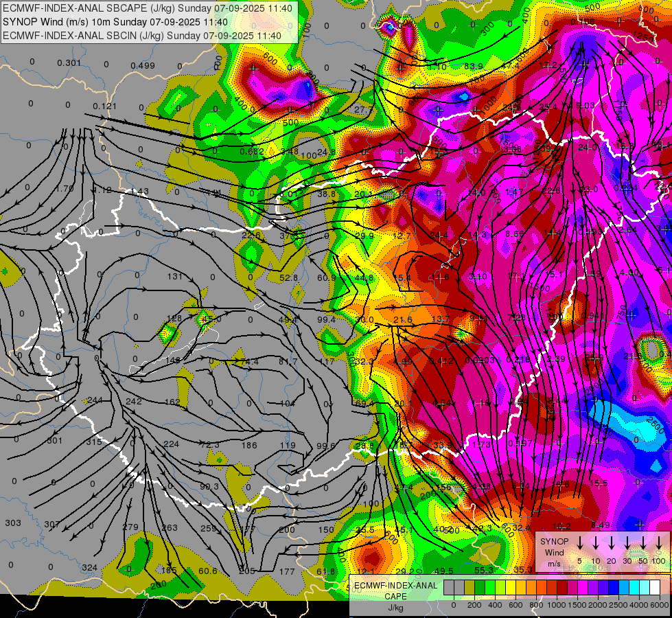
Task: Click the 324 CIN value on the map
Action: point(89,568)
